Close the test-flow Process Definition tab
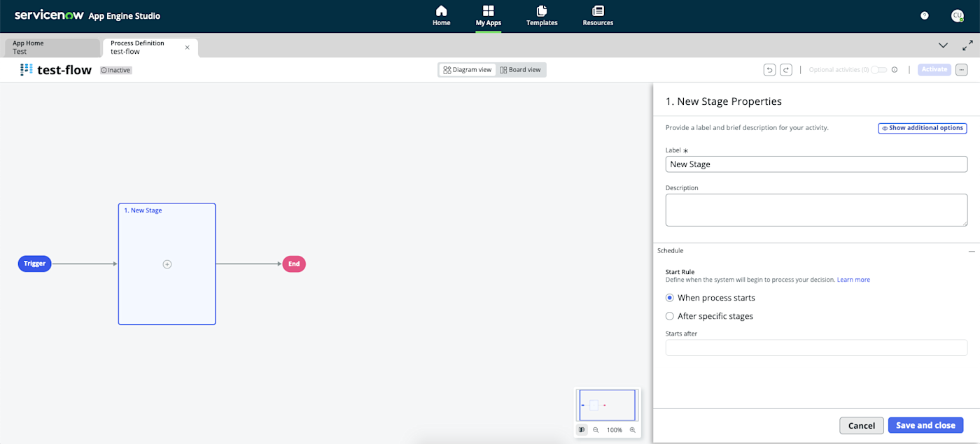 187,48
